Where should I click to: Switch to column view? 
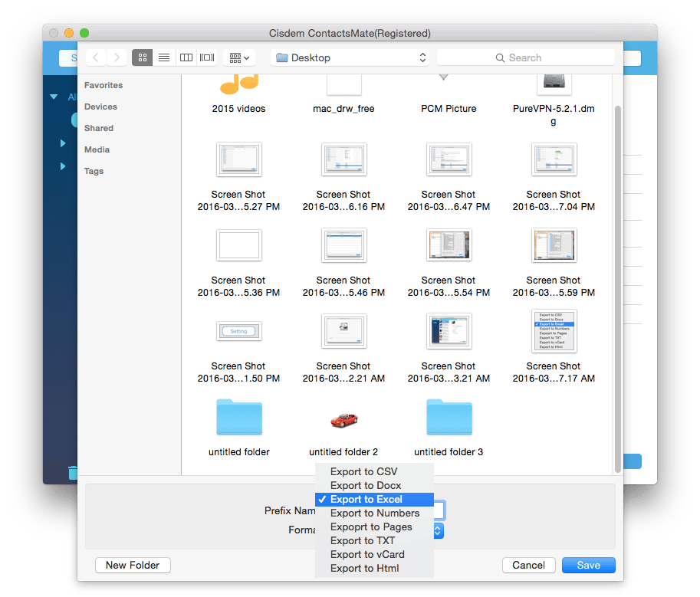tap(186, 57)
